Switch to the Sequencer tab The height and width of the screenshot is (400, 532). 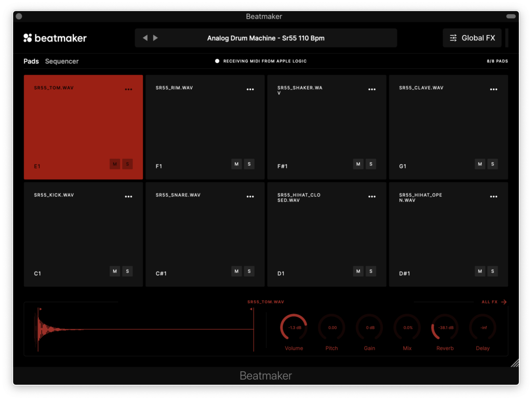[x=62, y=61]
